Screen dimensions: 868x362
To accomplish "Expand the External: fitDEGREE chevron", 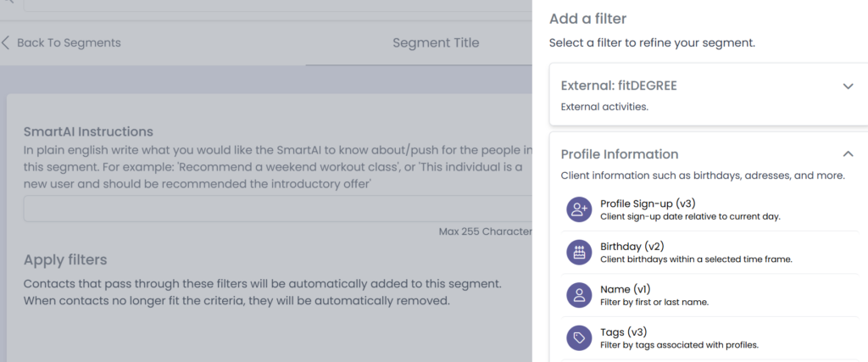I will (x=848, y=86).
